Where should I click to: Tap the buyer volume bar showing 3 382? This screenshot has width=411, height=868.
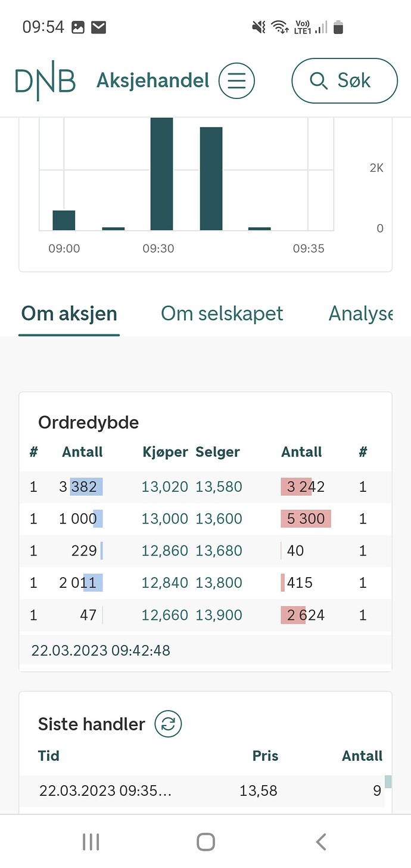pos(86,487)
